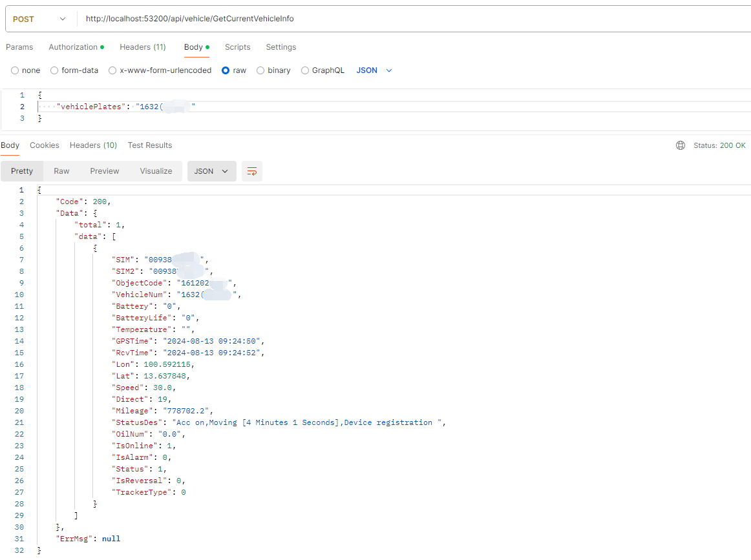The image size is (751, 560).
Task: Click the "Lat" value 13.637848
Action: tap(165, 376)
